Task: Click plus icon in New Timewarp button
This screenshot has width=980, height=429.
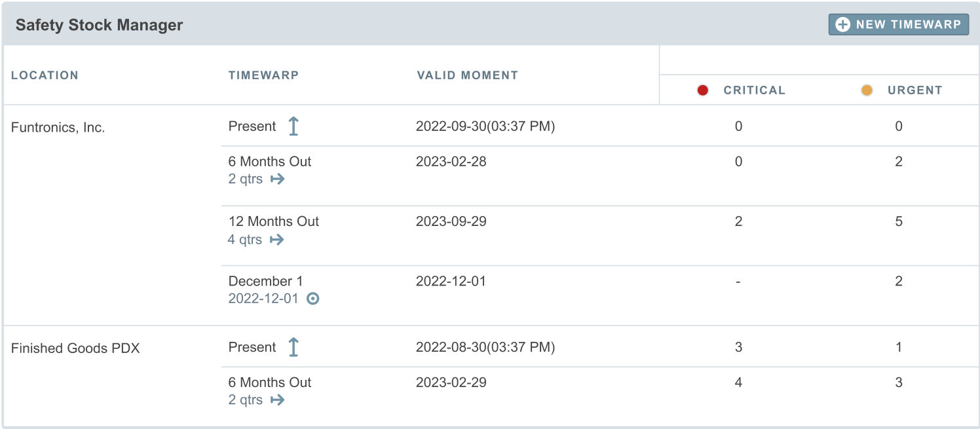Action: (x=843, y=25)
